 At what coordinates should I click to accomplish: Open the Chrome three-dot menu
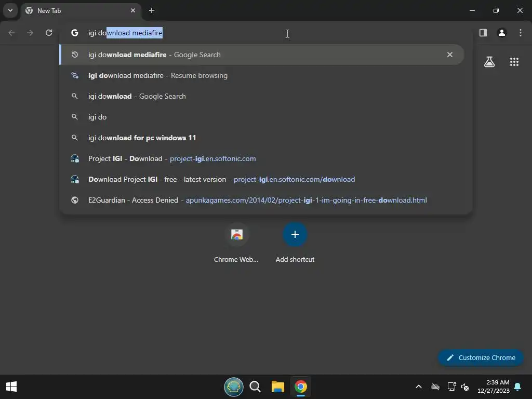(521, 33)
